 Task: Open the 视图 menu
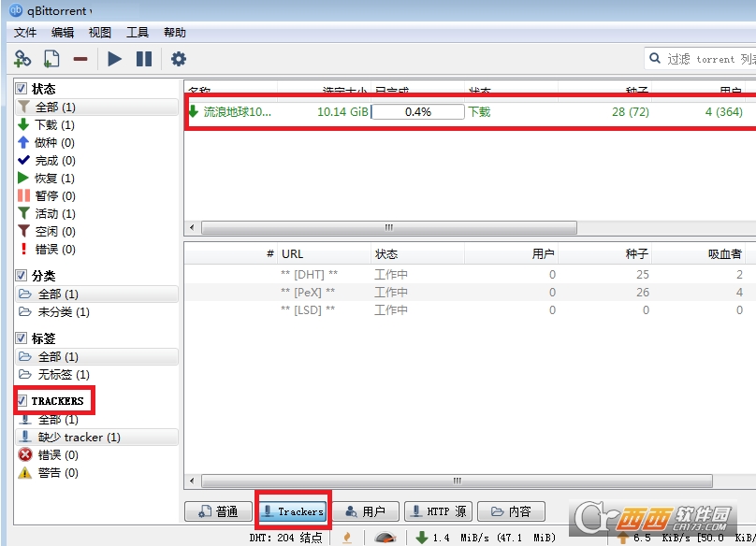(100, 33)
